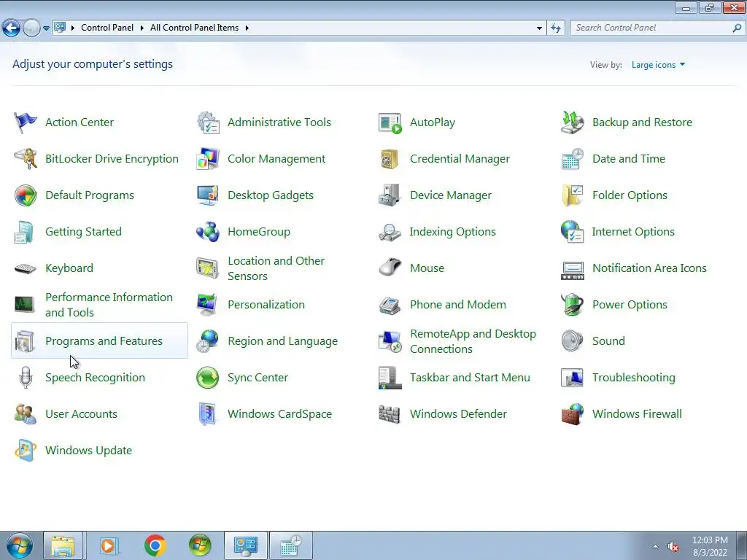Open the Indexing Options magnifier icon
Image resolution: width=747 pixels, height=560 pixels.
390,232
